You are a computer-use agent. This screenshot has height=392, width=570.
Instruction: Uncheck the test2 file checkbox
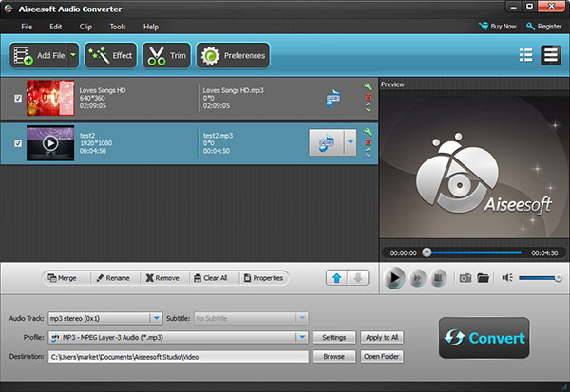pos(18,143)
